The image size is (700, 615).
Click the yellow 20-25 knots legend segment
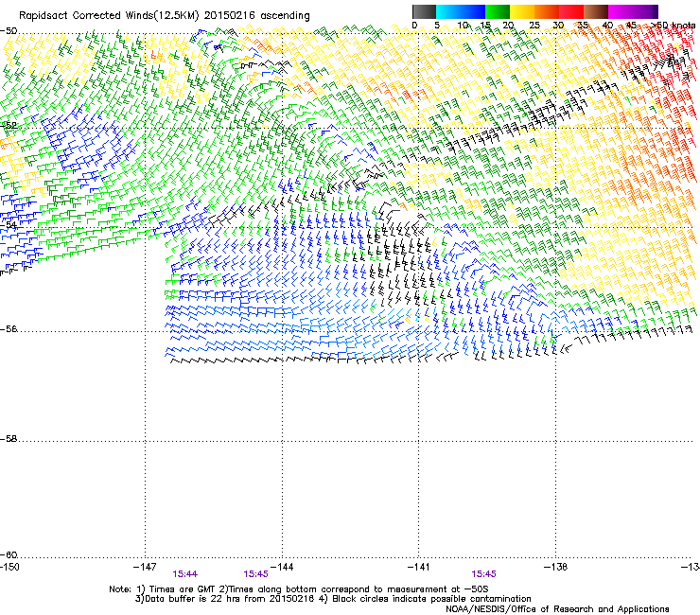(522, 11)
